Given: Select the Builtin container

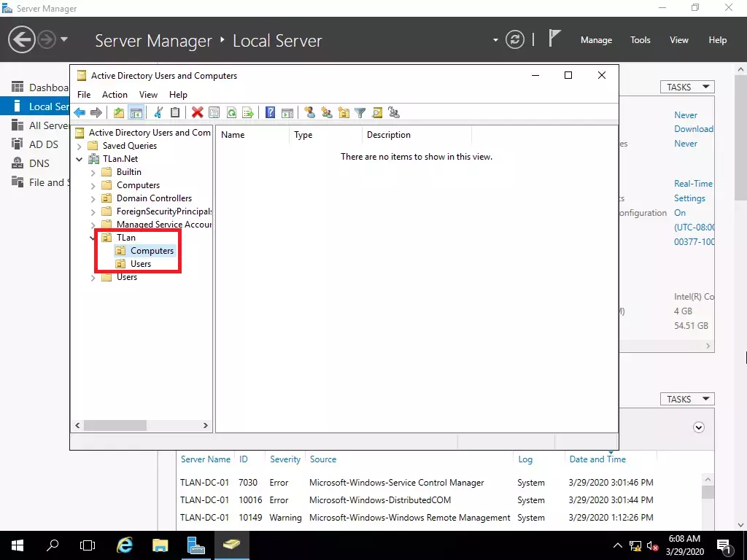Looking at the screenshot, I should point(128,172).
